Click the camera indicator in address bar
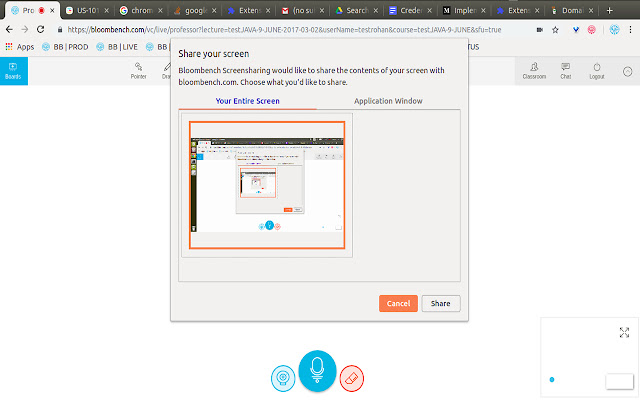This screenshot has height=400, width=640. pos(540,29)
